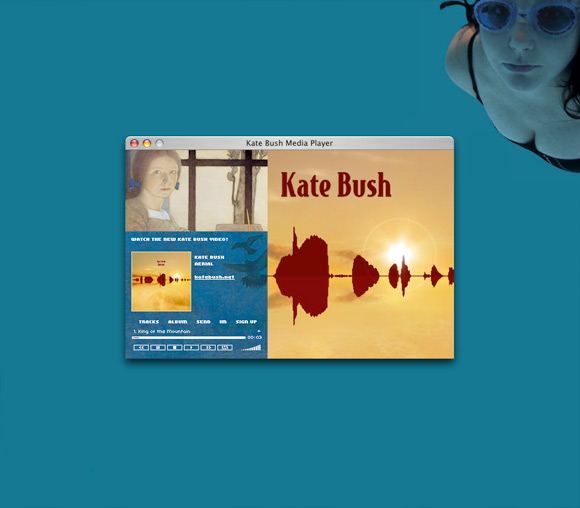This screenshot has height=508, width=580.
Task: Click the pause button in player controls
Action: point(158,347)
